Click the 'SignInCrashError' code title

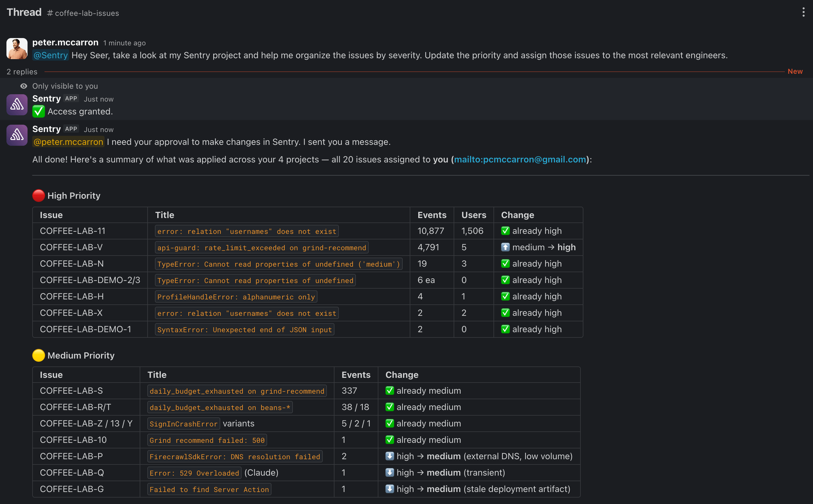point(183,424)
